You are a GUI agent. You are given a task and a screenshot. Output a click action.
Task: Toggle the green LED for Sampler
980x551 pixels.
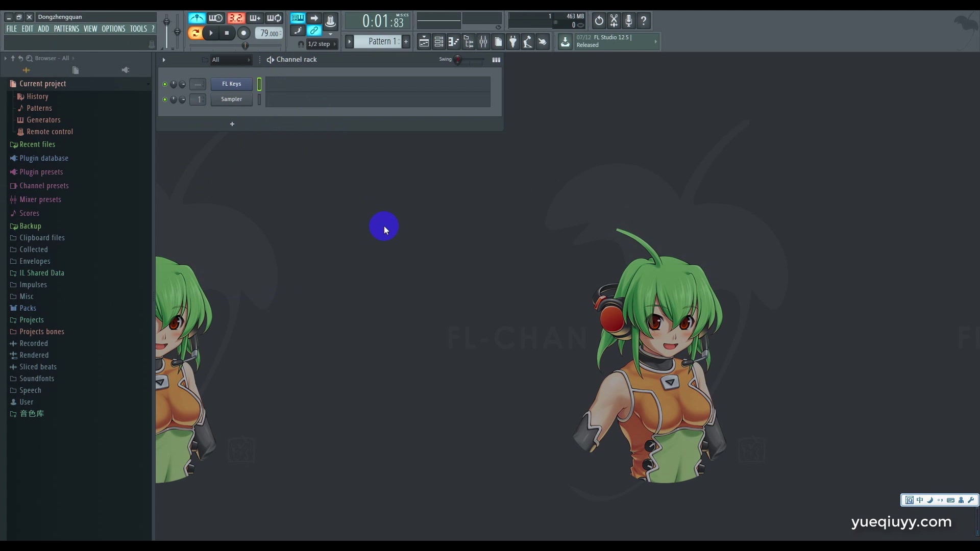tap(164, 99)
